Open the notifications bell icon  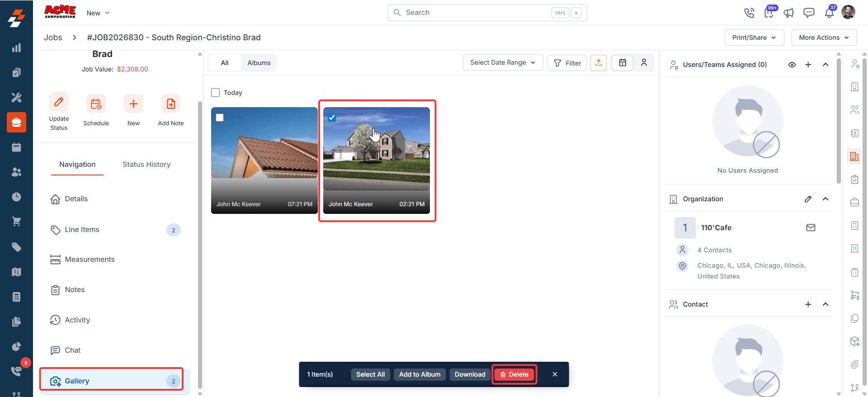(x=829, y=13)
